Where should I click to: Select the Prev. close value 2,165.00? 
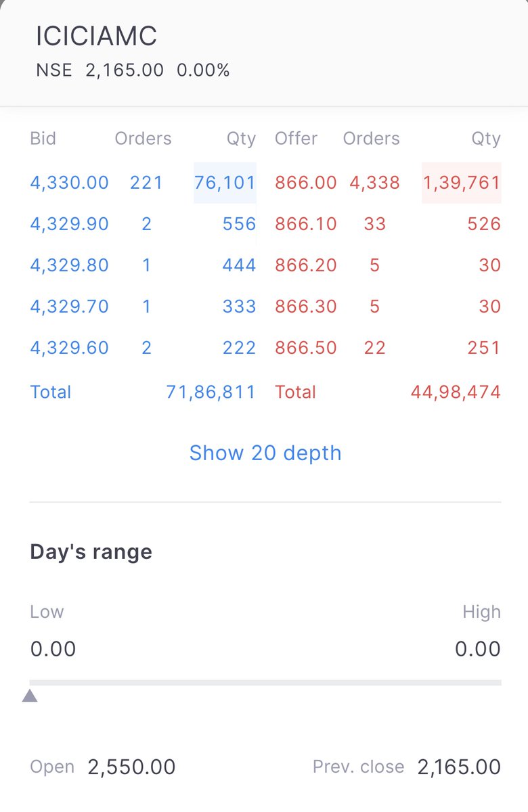460,767
